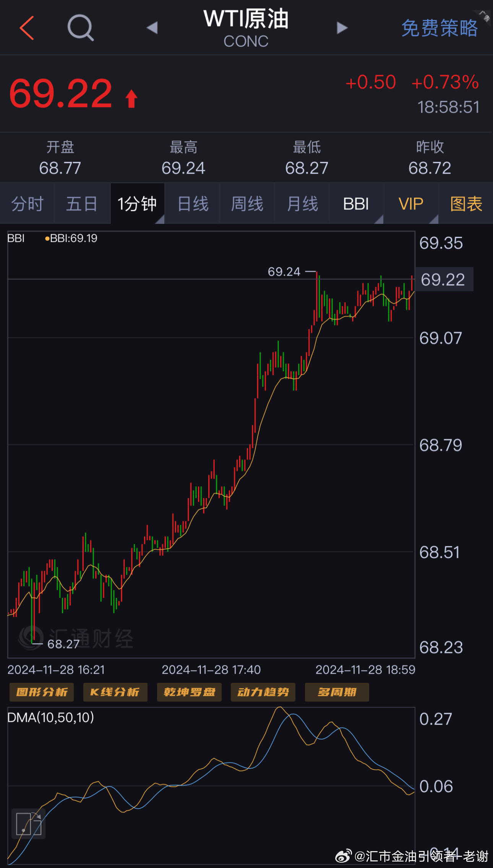493x868 pixels.
Task: Select the 日线 tab
Action: coord(193,204)
